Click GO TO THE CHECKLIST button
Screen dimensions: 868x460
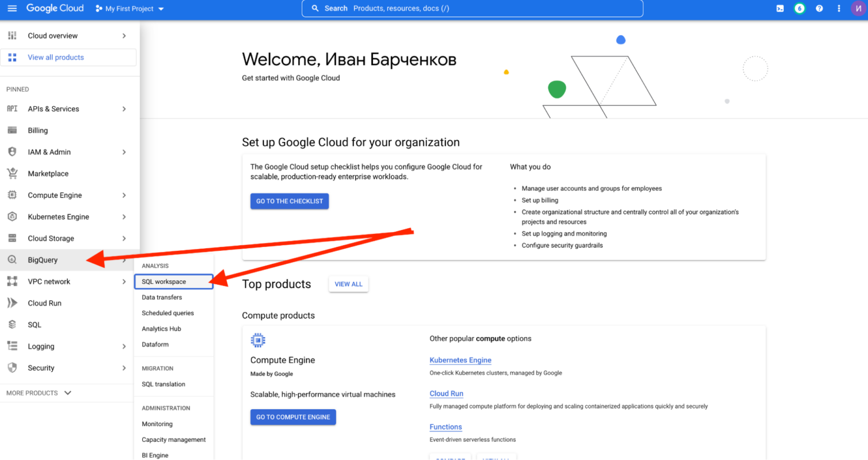(x=289, y=201)
